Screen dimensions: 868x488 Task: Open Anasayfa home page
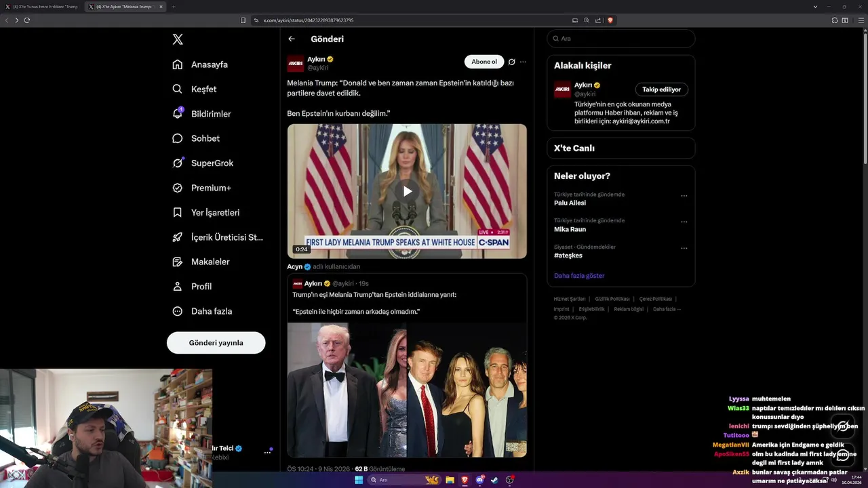click(x=200, y=64)
